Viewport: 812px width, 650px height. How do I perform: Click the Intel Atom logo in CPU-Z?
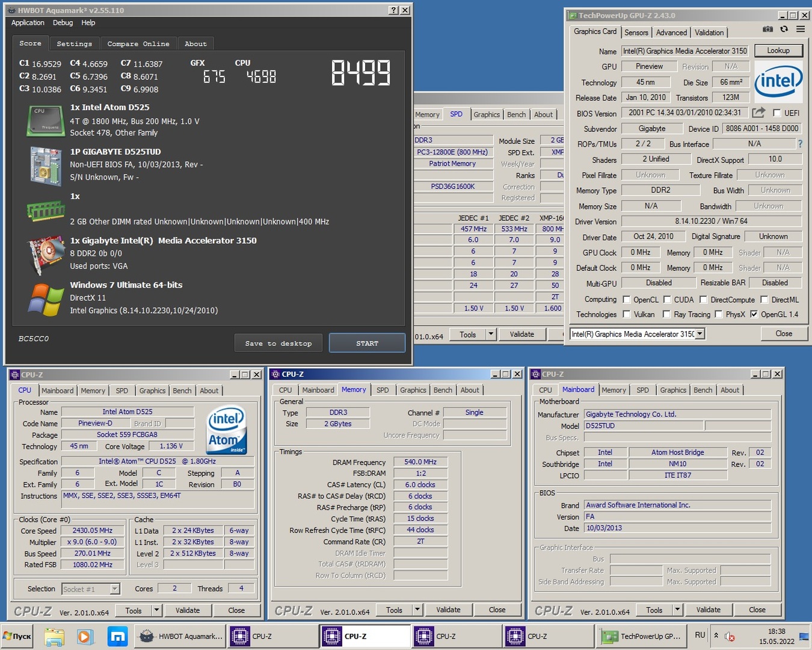[227, 431]
